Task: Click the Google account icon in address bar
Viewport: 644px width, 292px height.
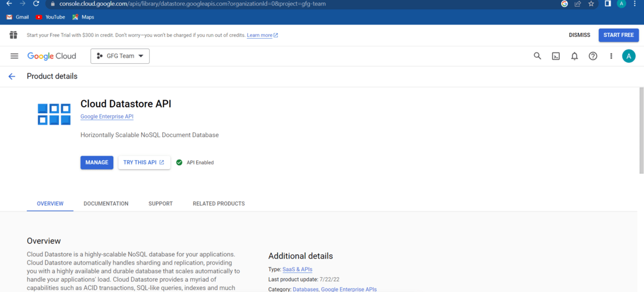Action: tap(564, 4)
